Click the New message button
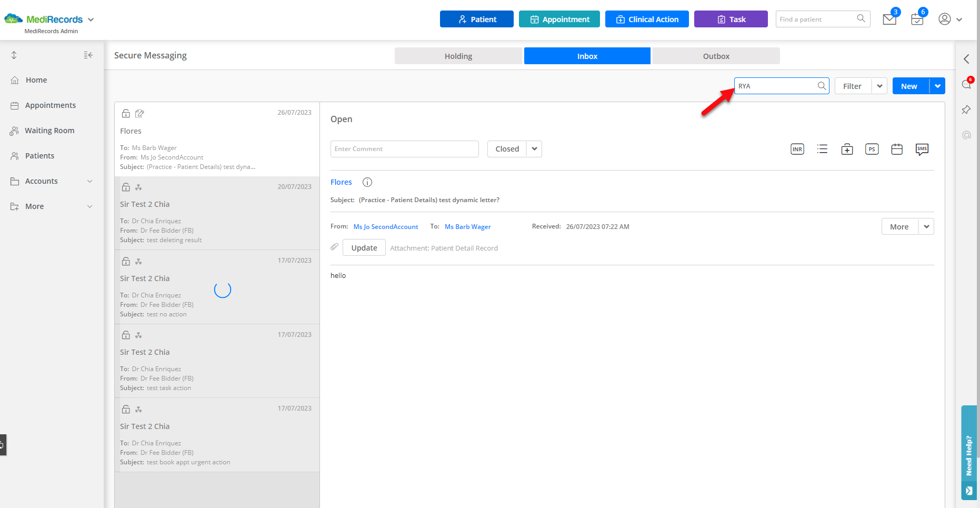This screenshot has height=508, width=980. (x=911, y=86)
